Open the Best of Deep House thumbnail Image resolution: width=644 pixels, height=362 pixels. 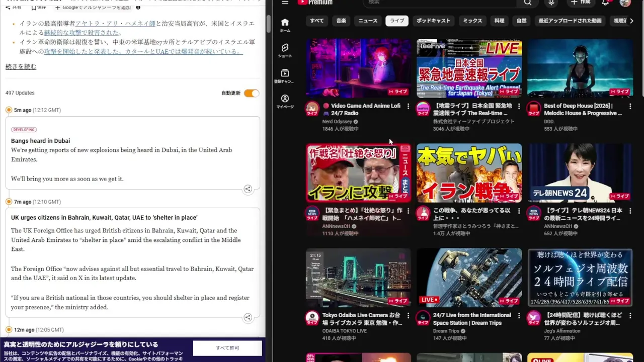coord(580,68)
